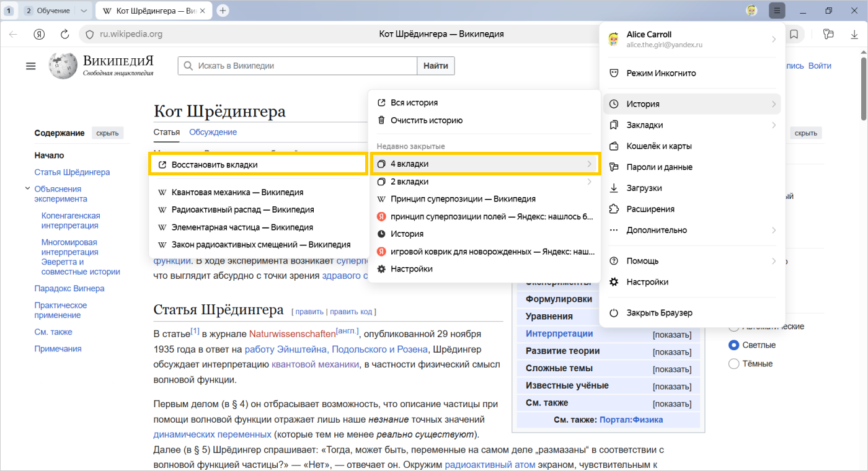
Task: Open the 4 вкладки recently closed entry
Action: coord(485,164)
